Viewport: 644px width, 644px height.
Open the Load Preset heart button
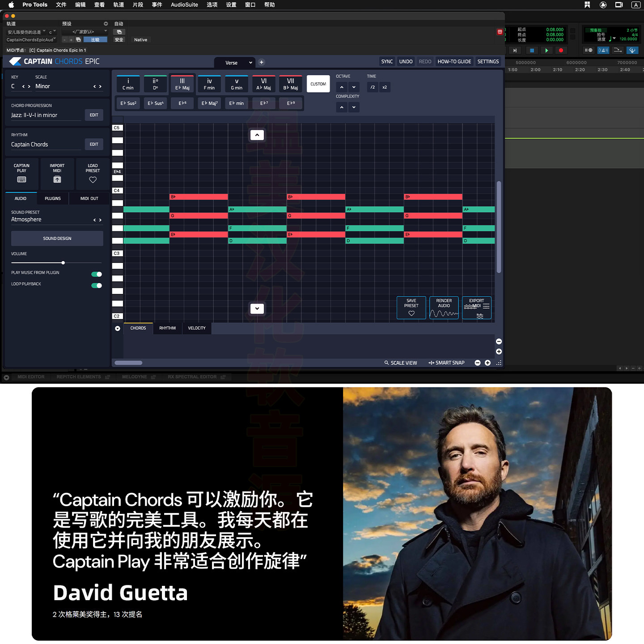click(93, 174)
